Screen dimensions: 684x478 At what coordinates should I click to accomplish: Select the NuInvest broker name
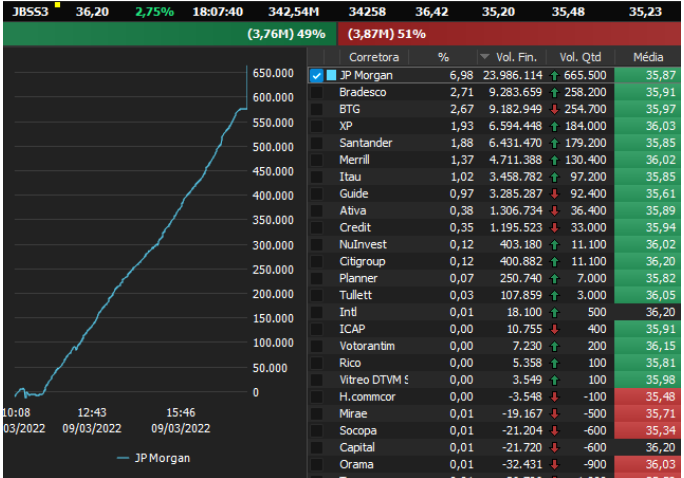click(363, 244)
